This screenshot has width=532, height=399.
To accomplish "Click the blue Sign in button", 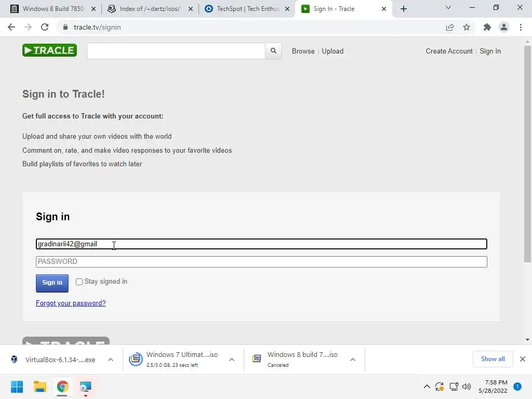I will [52, 283].
